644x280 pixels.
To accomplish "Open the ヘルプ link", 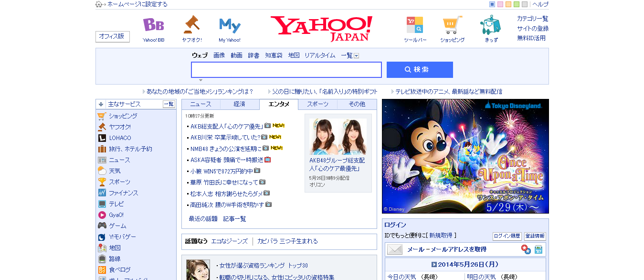I will 540,4.
